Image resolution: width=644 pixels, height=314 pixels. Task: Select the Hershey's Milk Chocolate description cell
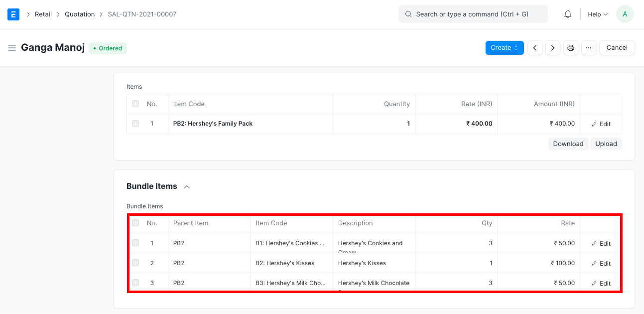click(374, 283)
